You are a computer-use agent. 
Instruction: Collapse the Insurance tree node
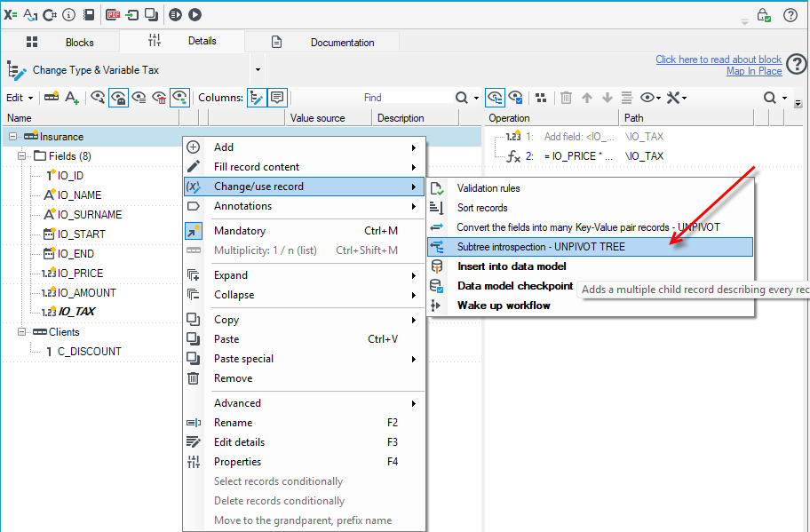click(x=12, y=137)
